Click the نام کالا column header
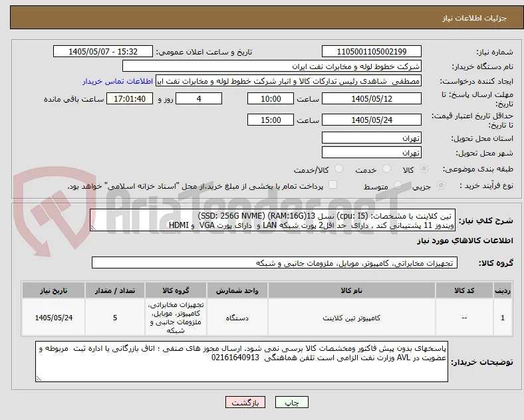Viewport: 524px width, 420px height. [x=352, y=290]
